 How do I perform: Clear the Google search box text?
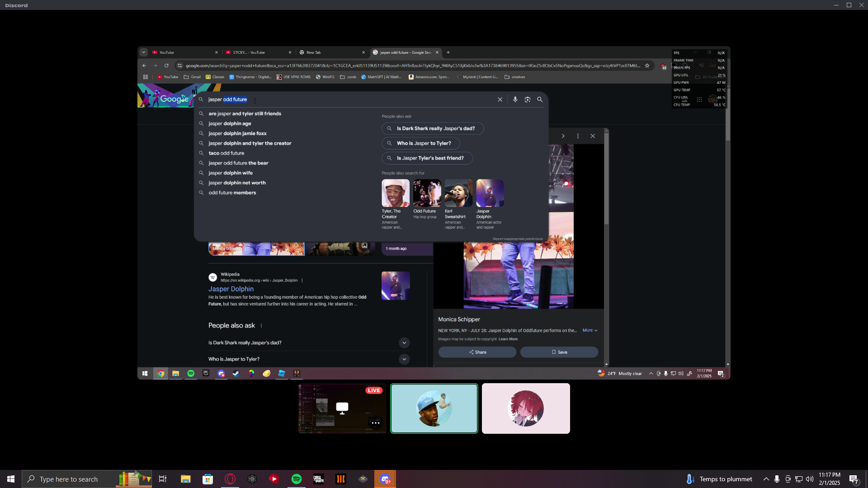click(x=500, y=99)
